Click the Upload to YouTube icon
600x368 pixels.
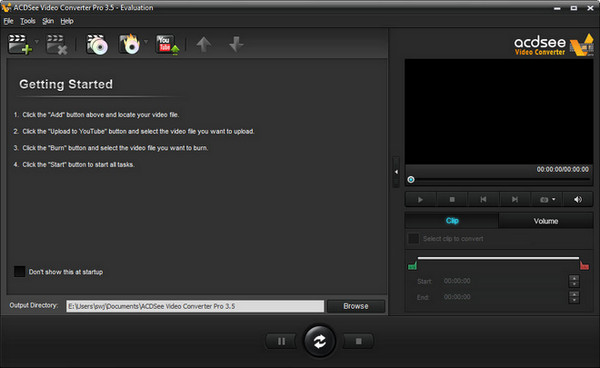(167, 44)
